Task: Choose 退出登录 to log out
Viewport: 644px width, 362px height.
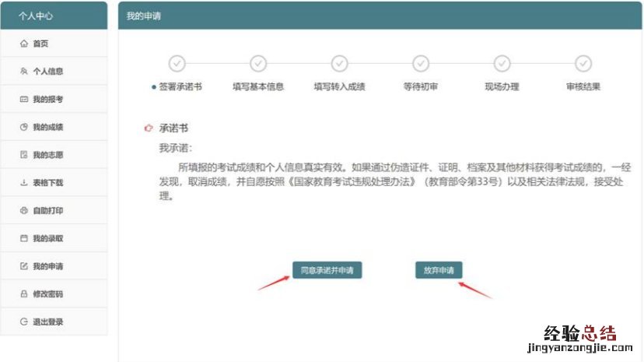Action: click(x=54, y=322)
